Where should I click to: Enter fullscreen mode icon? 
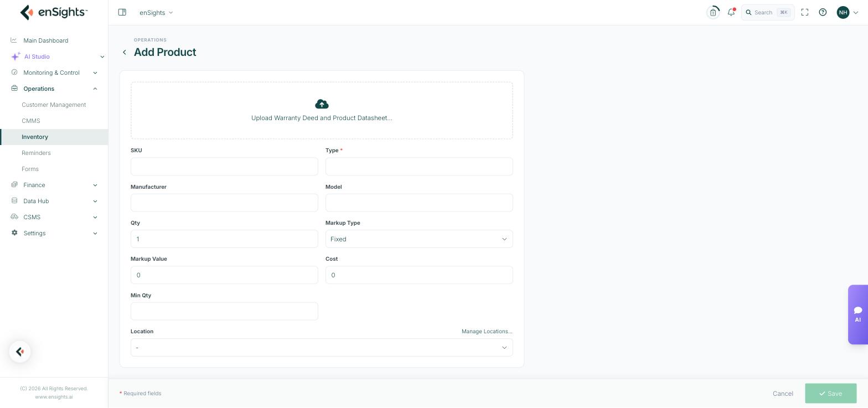(805, 12)
